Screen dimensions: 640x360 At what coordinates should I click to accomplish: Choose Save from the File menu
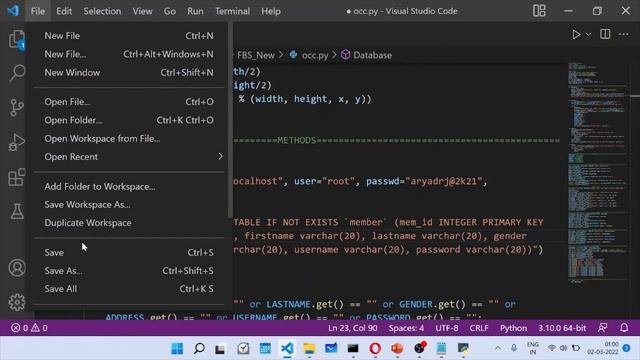(x=129, y=253)
